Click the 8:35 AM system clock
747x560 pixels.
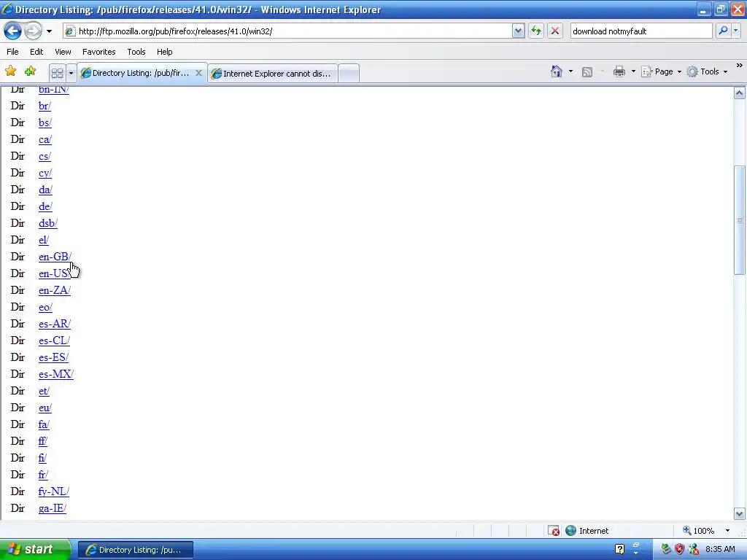pos(720,550)
